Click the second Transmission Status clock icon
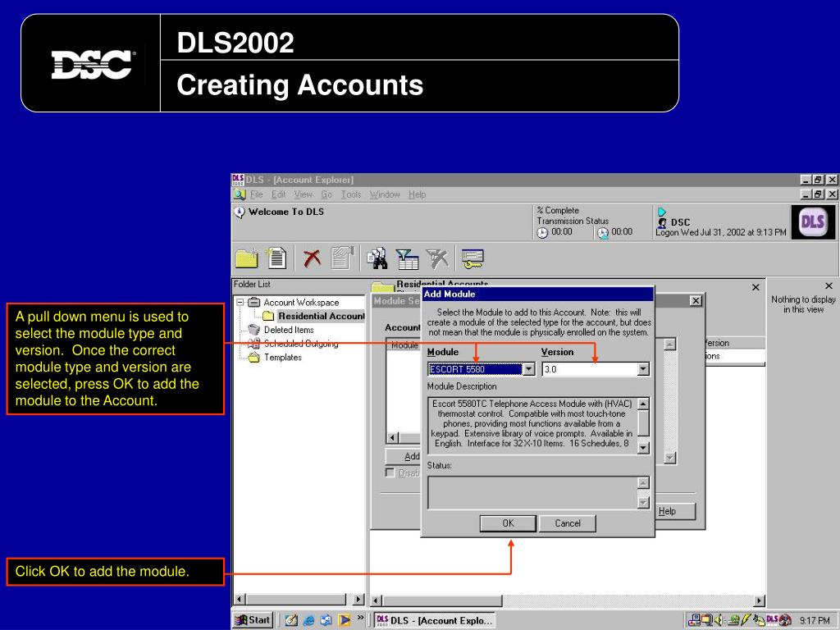 [603, 232]
